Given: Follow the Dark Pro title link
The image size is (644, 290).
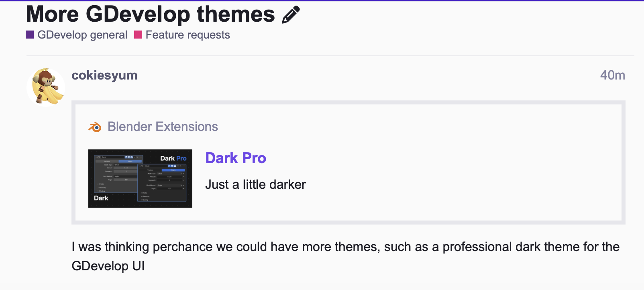Looking at the screenshot, I should coord(236,158).
